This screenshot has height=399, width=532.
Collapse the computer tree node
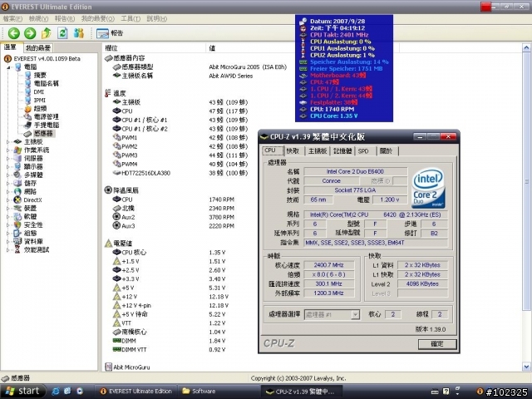coord(8,67)
